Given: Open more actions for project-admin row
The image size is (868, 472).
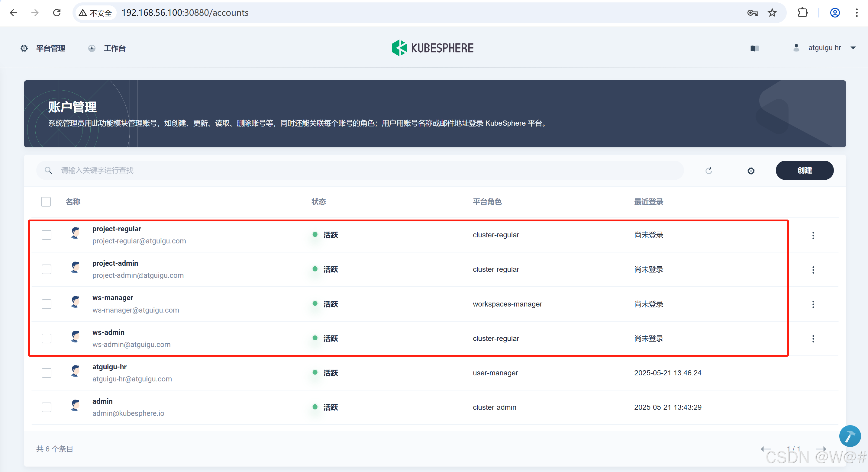Looking at the screenshot, I should [x=813, y=270].
